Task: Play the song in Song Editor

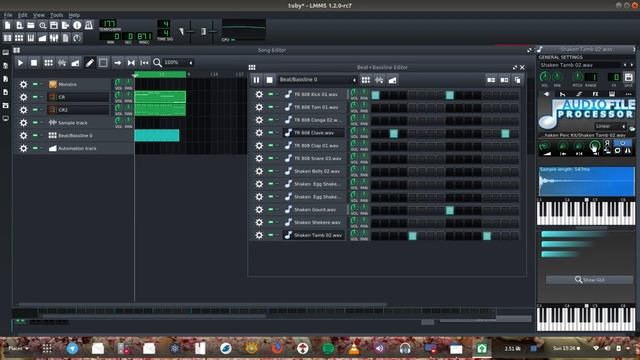Action: click(x=20, y=63)
